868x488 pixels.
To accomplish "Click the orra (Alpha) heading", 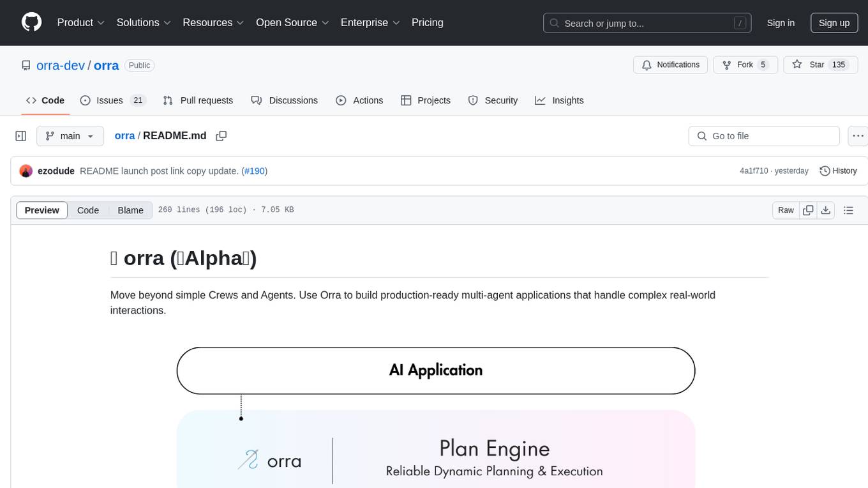I will point(184,258).
